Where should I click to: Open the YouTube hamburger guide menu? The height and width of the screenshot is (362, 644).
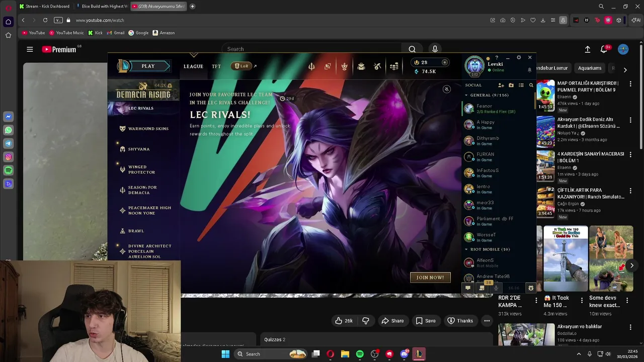[30, 49]
